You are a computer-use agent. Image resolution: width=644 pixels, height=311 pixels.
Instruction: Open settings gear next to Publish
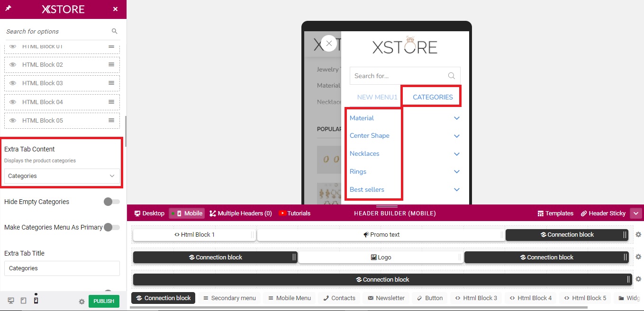(x=82, y=302)
